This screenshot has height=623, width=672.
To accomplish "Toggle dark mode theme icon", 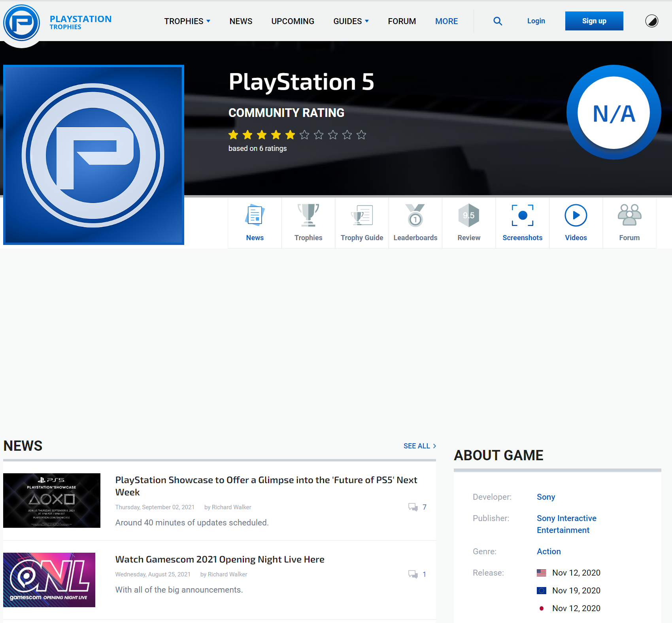I will [651, 21].
